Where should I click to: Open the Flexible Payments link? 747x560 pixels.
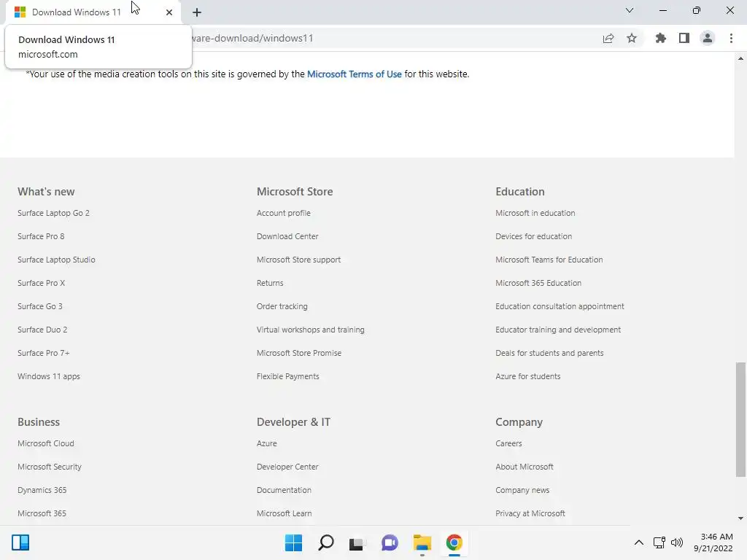(x=287, y=376)
